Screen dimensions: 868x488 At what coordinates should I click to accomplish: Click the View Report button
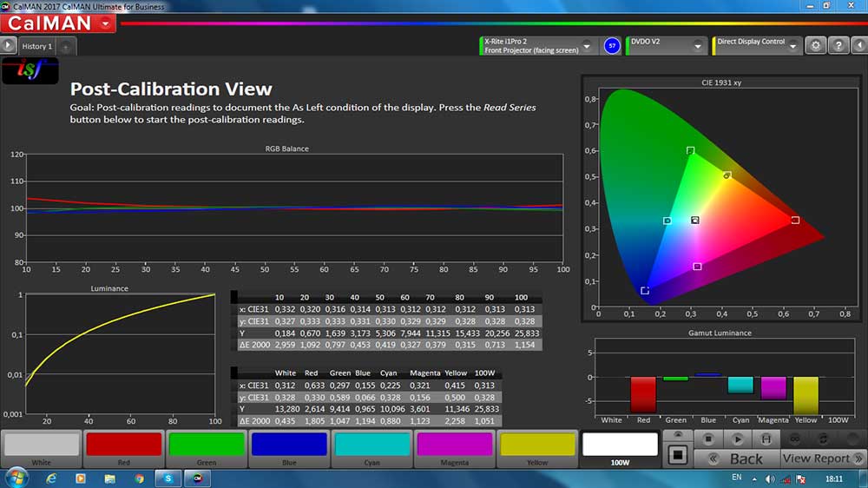point(823,458)
